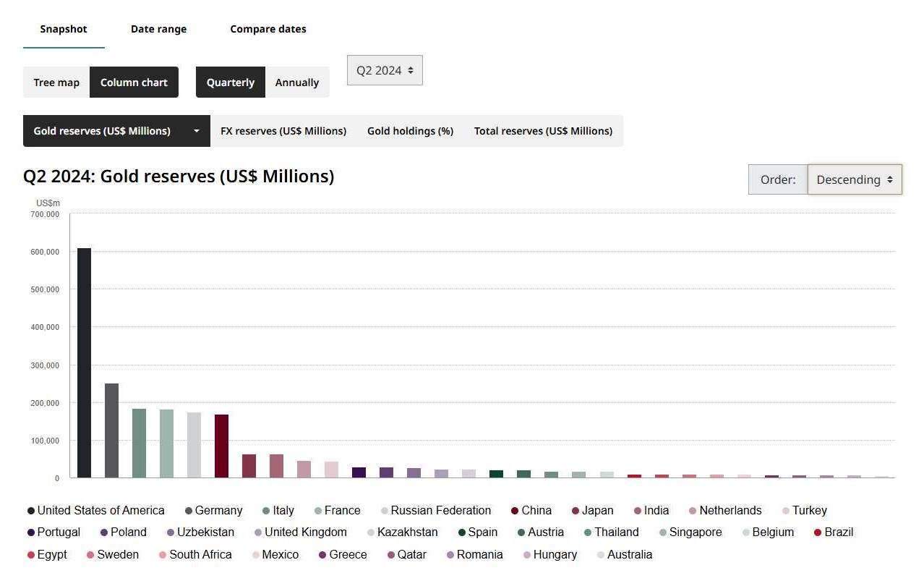Select Gold holdings (%) metric
924x573 pixels.
[x=410, y=131]
